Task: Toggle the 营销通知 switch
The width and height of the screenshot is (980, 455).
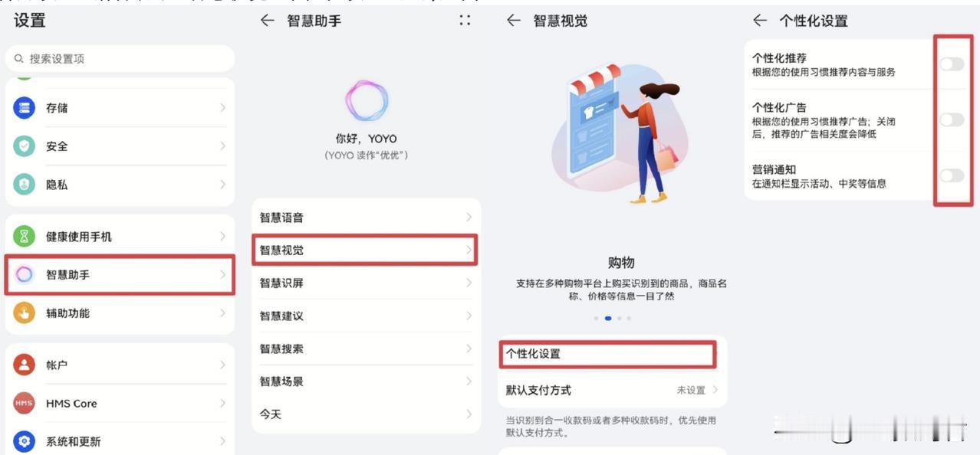Action: [952, 175]
